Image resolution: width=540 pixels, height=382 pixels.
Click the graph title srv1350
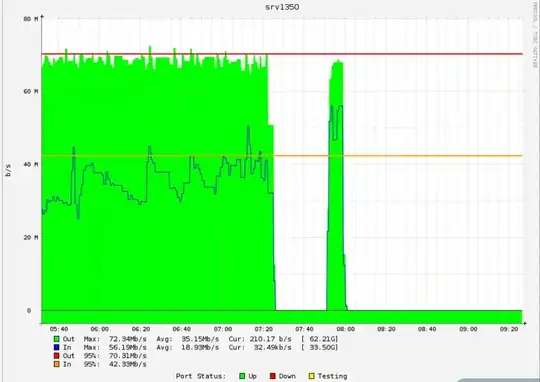pyautogui.click(x=282, y=7)
